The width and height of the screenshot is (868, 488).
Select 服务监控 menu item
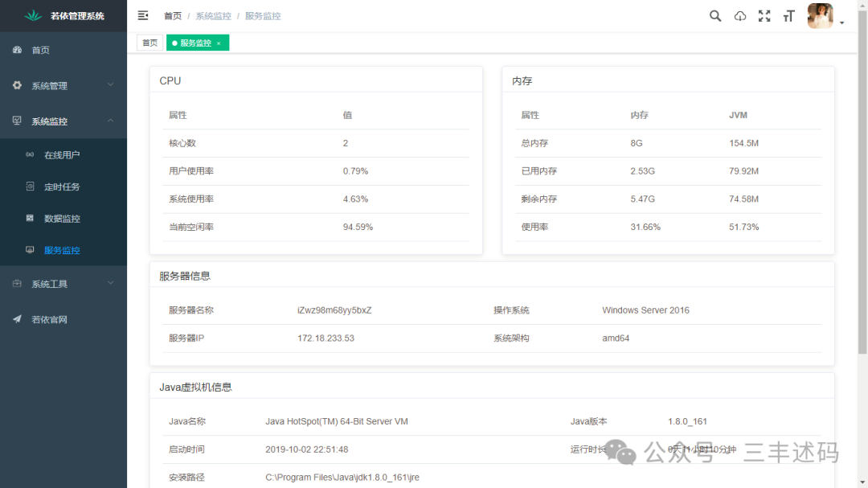pyautogui.click(x=63, y=250)
